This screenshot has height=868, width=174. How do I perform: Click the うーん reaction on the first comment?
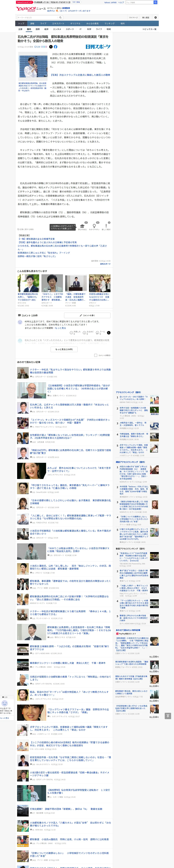(98, 333)
